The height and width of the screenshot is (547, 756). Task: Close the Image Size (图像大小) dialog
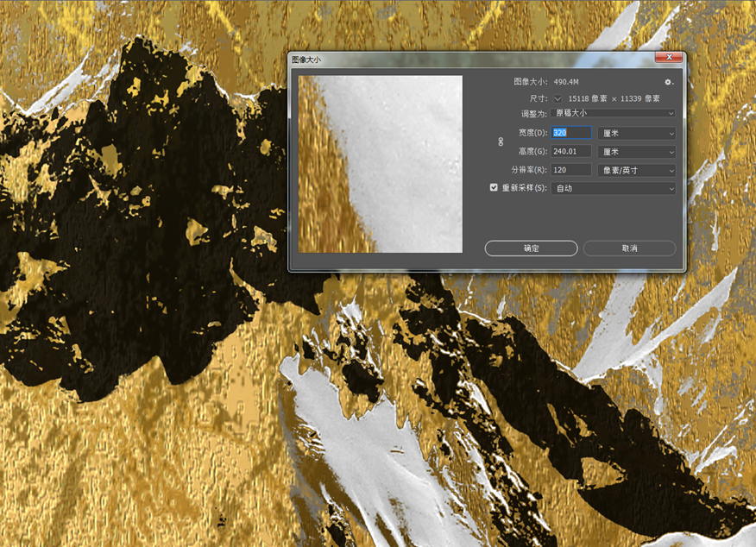point(669,57)
